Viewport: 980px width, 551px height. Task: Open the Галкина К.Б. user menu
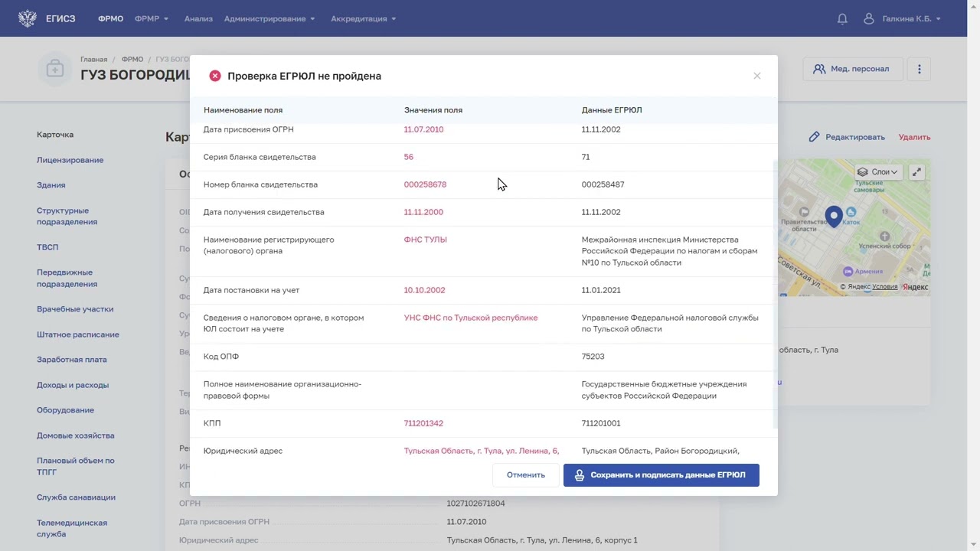pos(903,18)
